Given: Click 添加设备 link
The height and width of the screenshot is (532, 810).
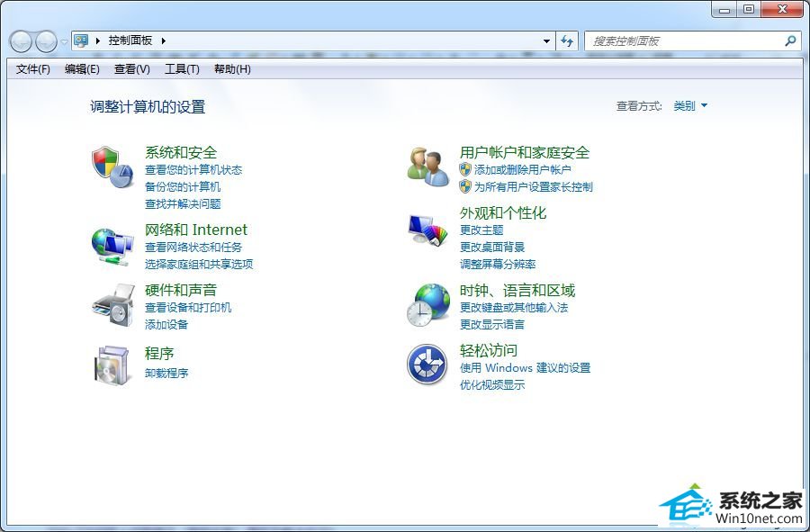Looking at the screenshot, I should (x=166, y=324).
